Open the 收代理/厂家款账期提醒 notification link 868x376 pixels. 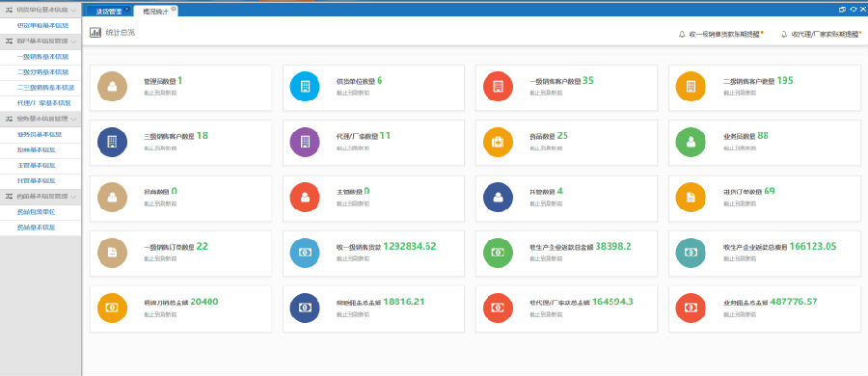click(825, 35)
